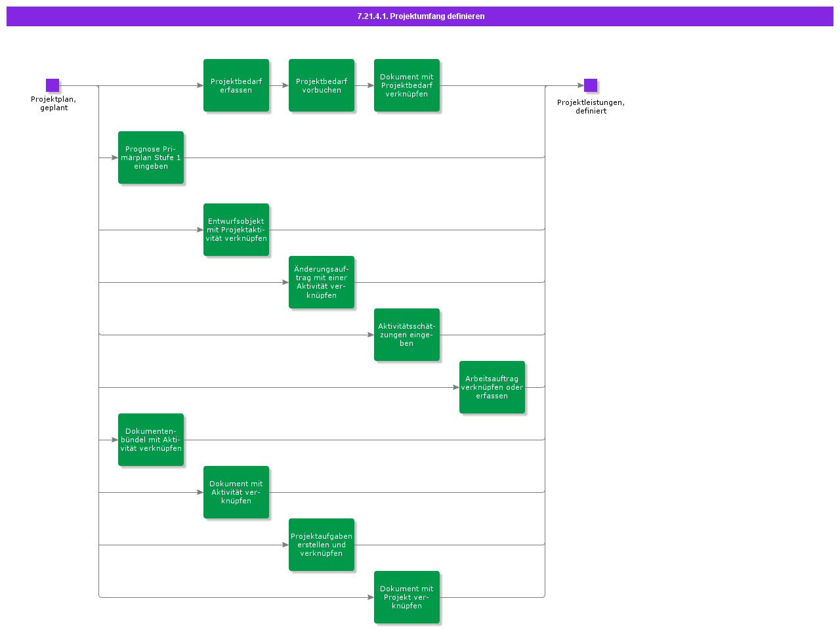The image size is (840, 630).
Task: Select Prognose Primärplan Stufe 1 eingeben
Action: click(x=151, y=157)
